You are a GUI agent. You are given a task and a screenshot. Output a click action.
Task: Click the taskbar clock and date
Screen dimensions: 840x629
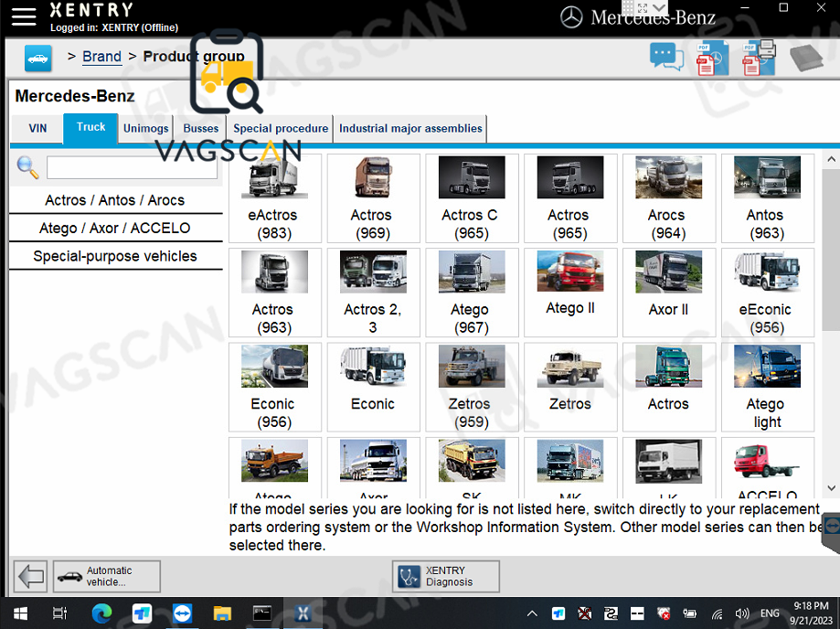point(811,613)
